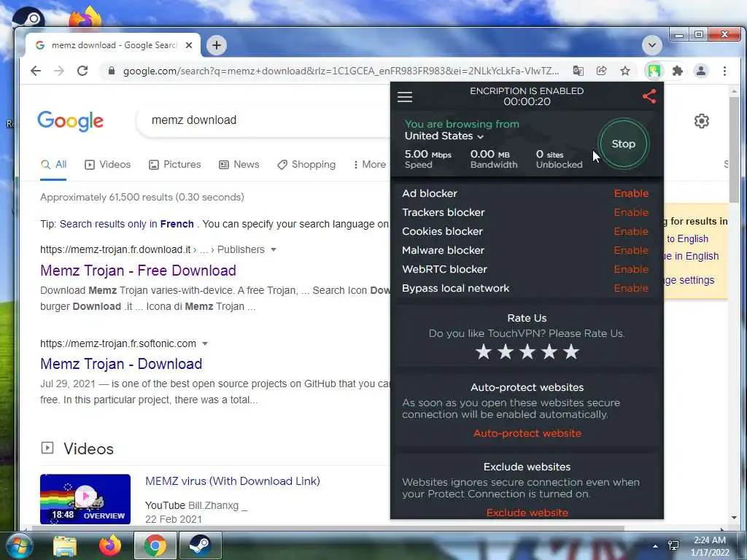Click the Chrome address bar URL
The height and width of the screenshot is (560, 747).
coord(341,71)
